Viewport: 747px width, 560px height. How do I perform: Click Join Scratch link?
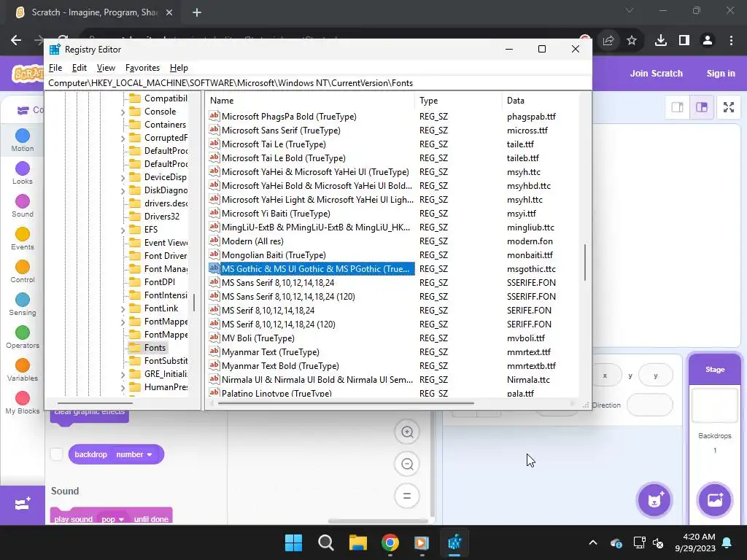pos(656,74)
